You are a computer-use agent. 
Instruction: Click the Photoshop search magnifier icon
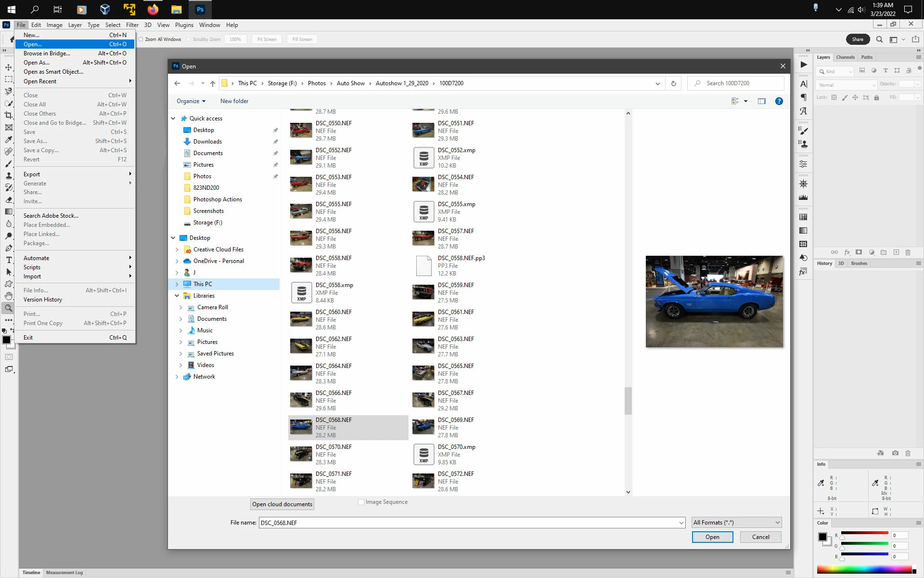[x=879, y=39]
